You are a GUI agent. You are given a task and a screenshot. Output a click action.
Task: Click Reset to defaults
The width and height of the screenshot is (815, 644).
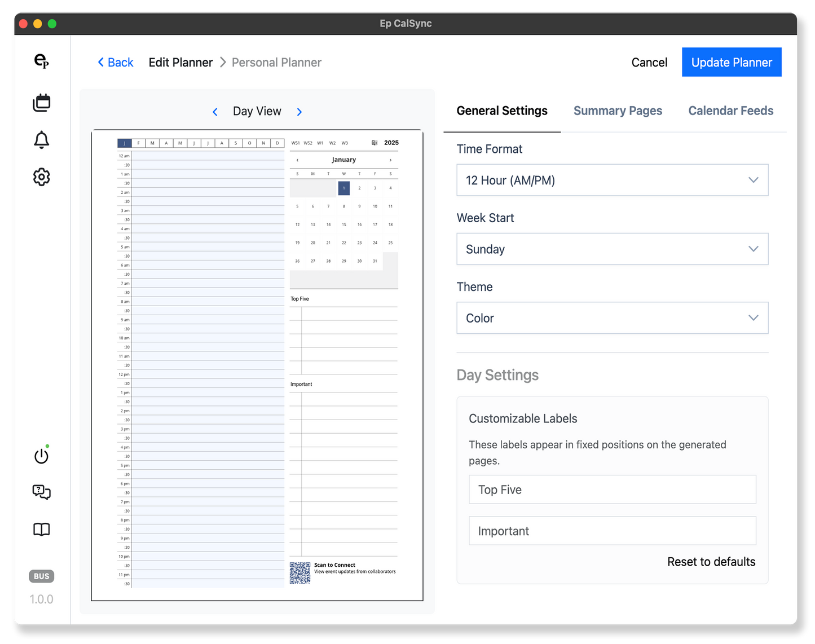coord(711,562)
